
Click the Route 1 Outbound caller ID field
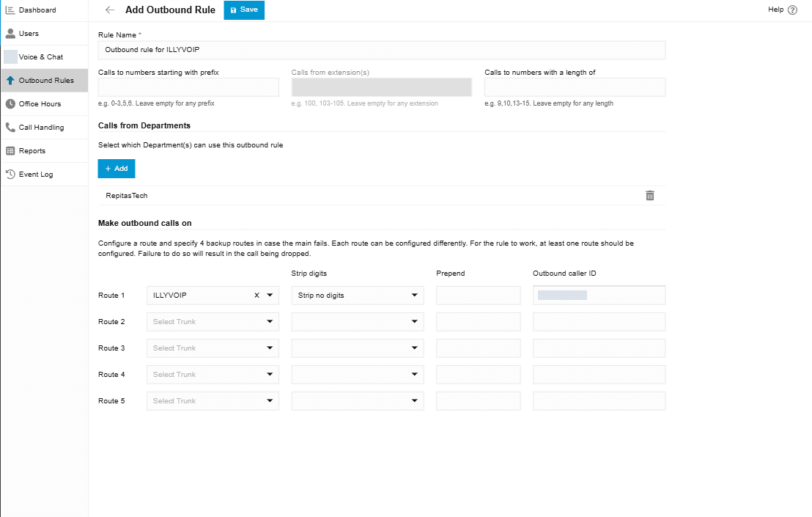(599, 296)
